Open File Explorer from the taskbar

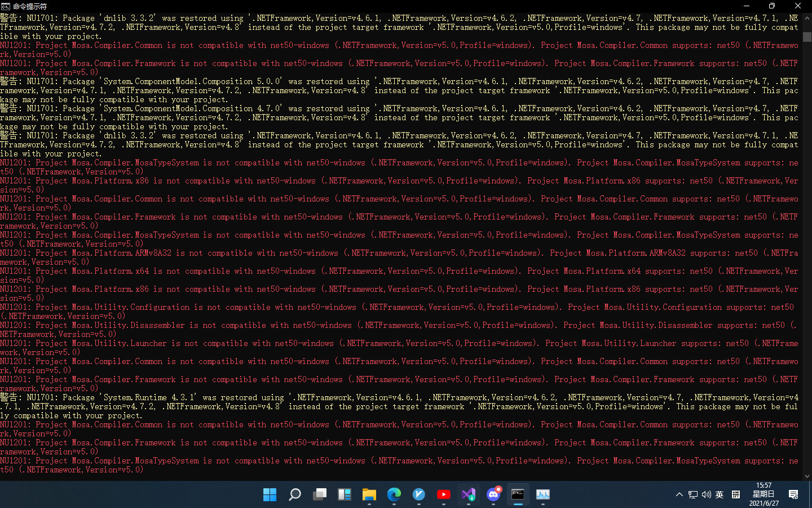point(369,494)
